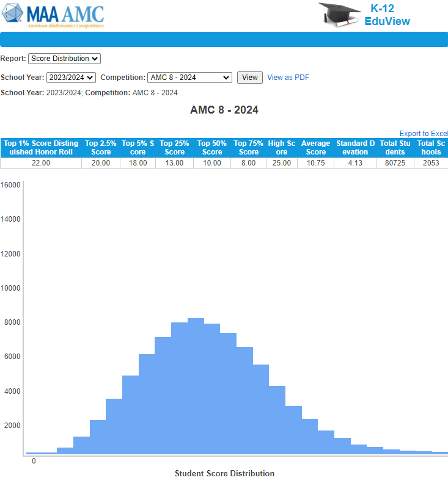
Task: Click the 0 x-axis label
Action: point(34,461)
